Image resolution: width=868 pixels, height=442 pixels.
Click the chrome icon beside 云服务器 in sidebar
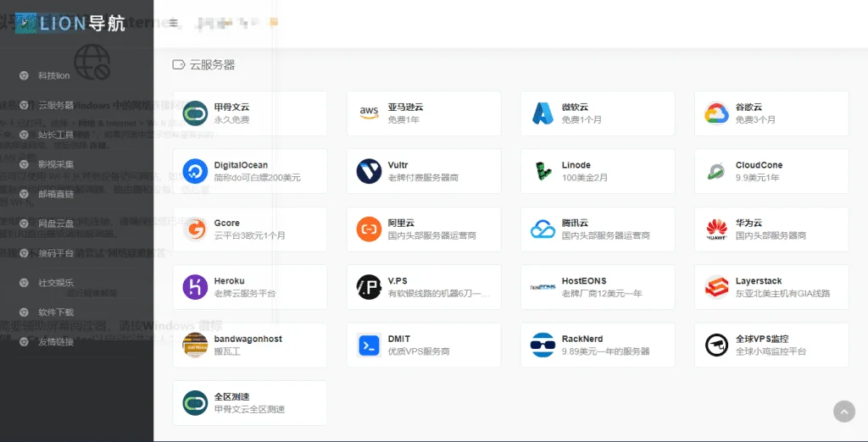click(24, 105)
